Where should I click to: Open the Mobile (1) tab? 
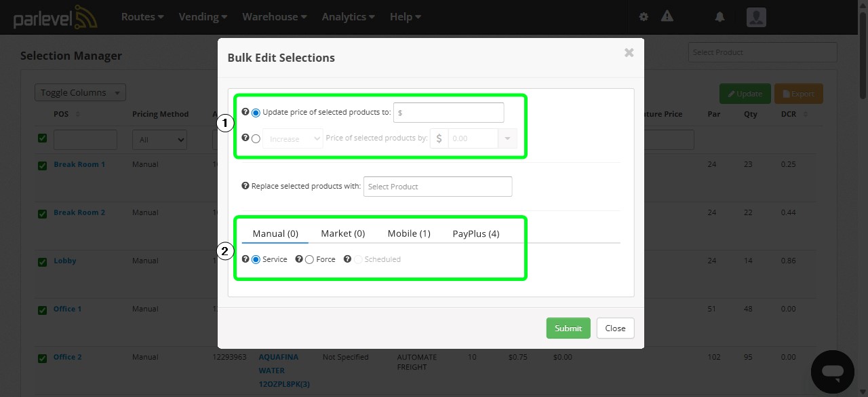click(x=409, y=233)
